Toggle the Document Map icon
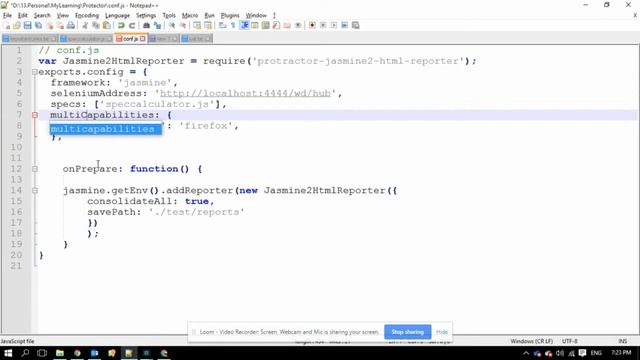The height and width of the screenshot is (360, 640). (265, 25)
